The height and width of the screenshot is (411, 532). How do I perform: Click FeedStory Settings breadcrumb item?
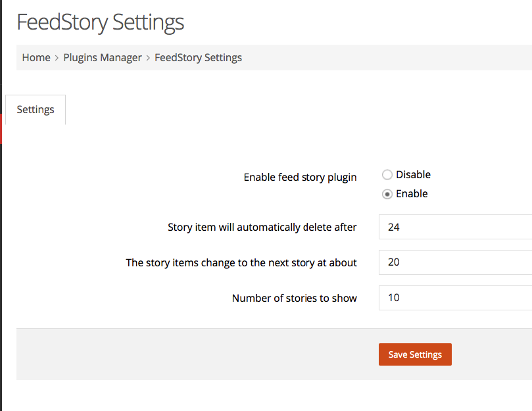click(x=198, y=58)
